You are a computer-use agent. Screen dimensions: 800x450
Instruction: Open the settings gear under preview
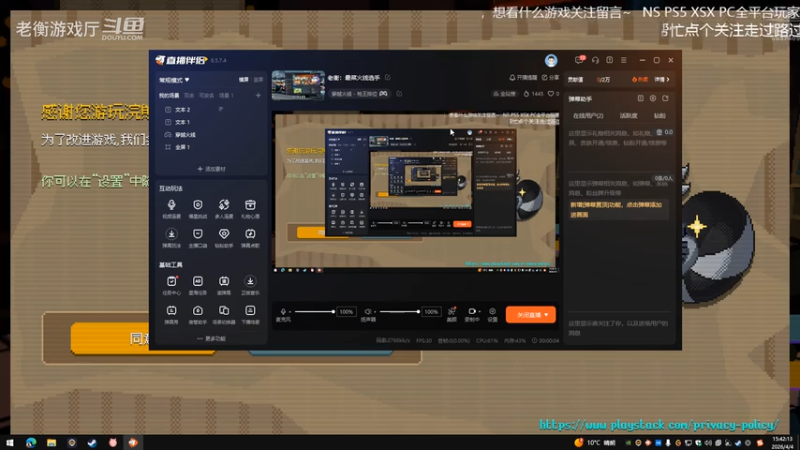[x=492, y=311]
